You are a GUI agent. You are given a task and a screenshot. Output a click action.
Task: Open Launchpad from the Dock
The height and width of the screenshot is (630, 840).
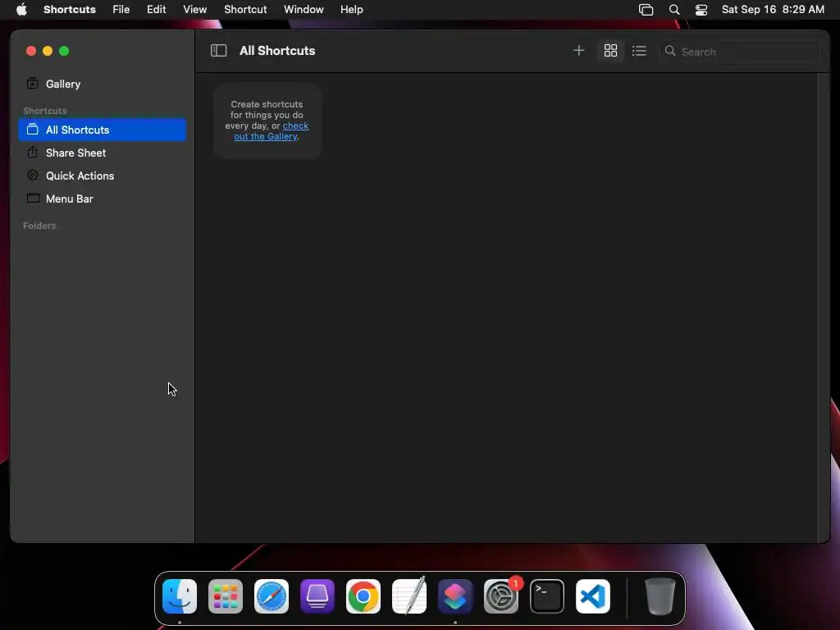click(x=226, y=596)
